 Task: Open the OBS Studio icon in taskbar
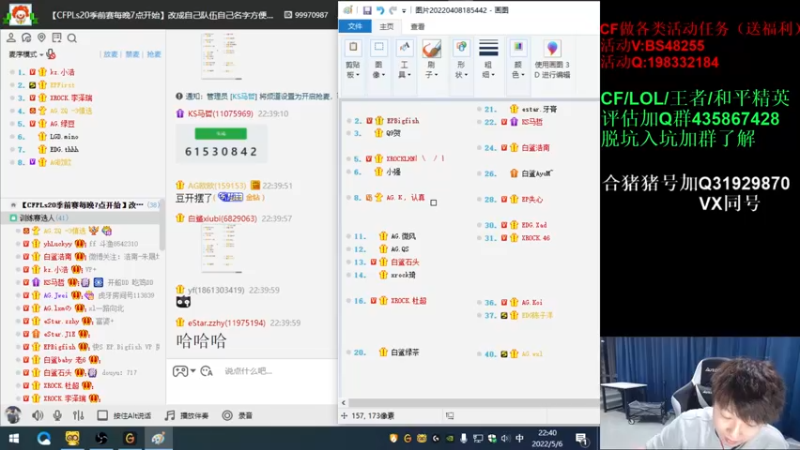101,438
